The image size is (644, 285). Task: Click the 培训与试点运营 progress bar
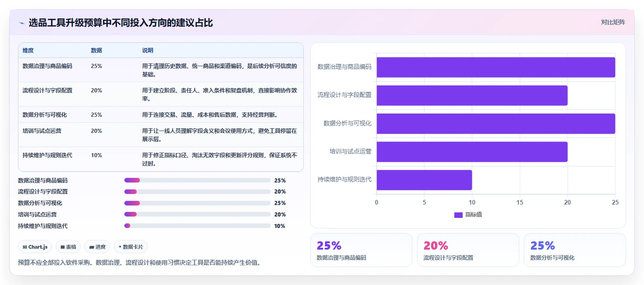197,214
